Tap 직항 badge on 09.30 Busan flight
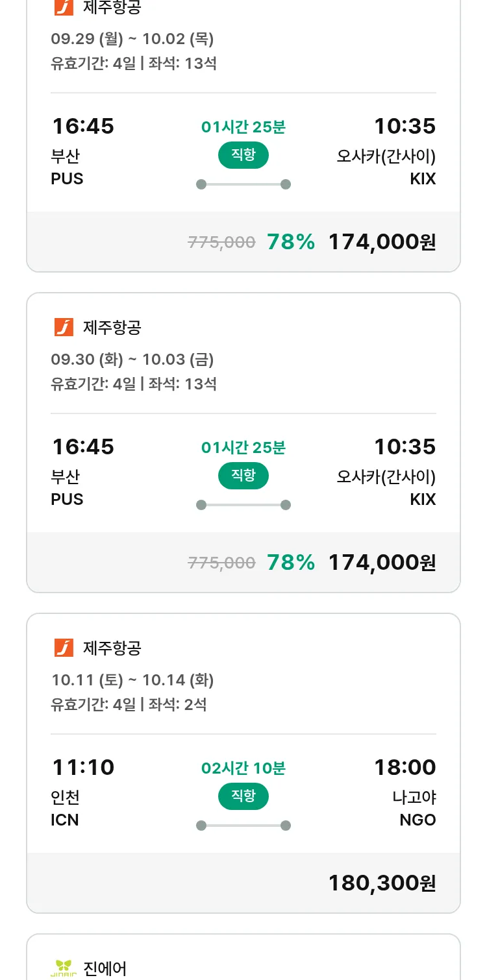487x980 pixels. click(x=243, y=476)
